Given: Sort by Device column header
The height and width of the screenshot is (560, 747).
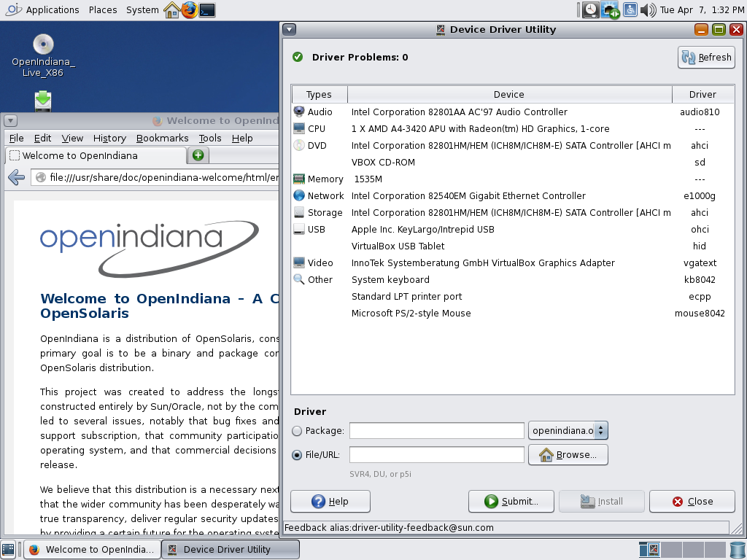Looking at the screenshot, I should [509, 94].
